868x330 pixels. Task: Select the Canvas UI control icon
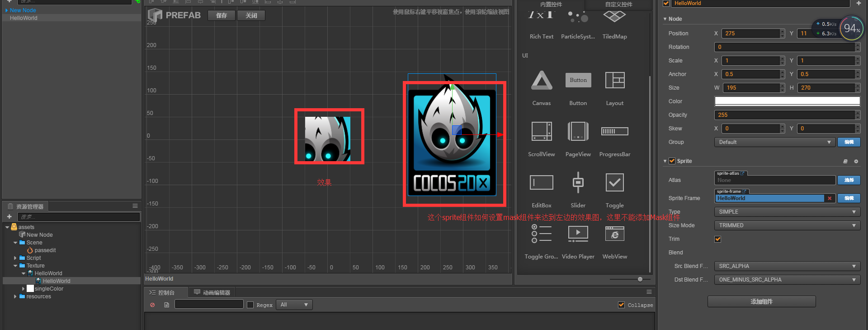[x=542, y=80]
